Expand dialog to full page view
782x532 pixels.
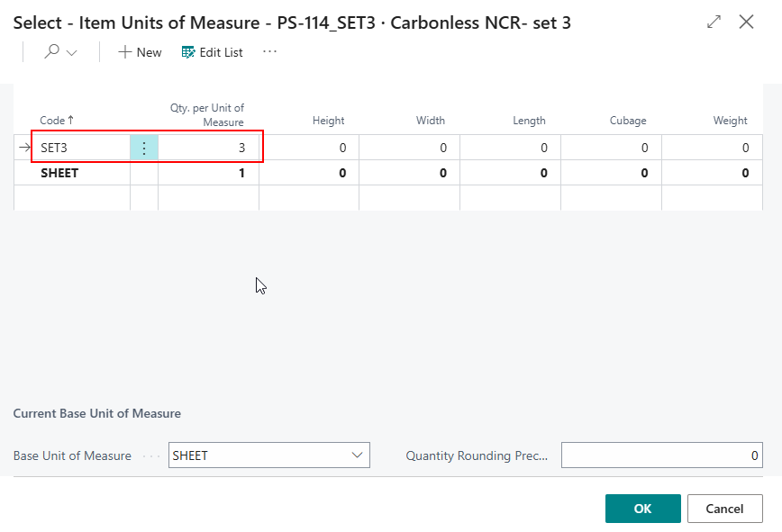(714, 22)
